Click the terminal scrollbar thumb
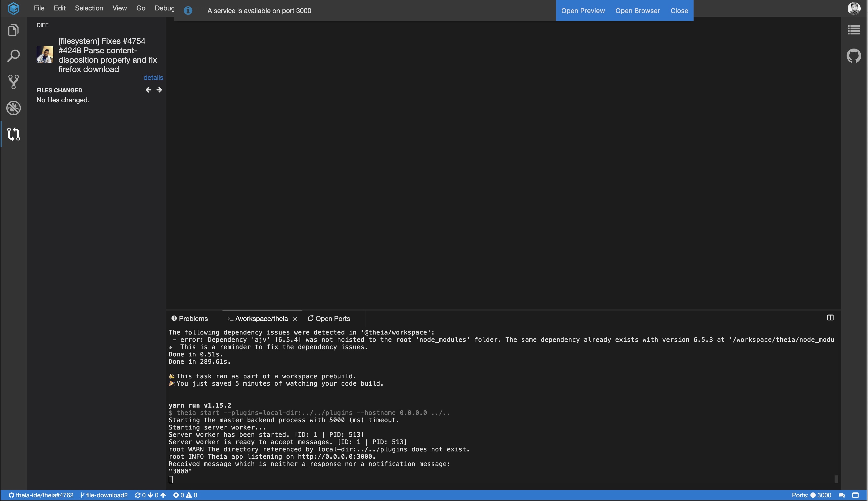Screen dimensions: 868x501 coord(836,479)
